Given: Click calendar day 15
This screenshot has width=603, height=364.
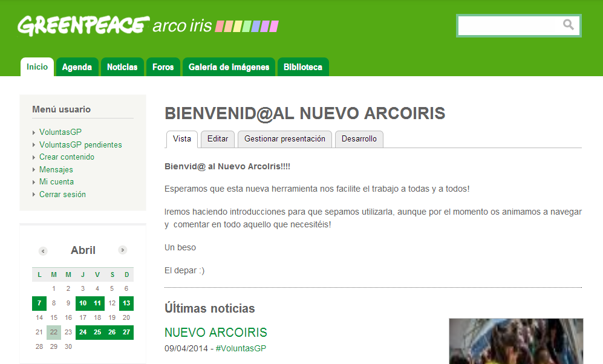Looking at the screenshot, I should (54, 317).
